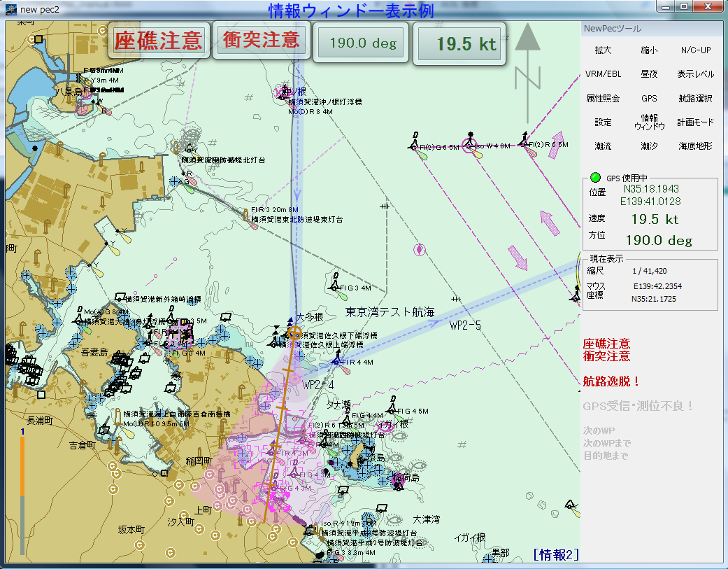Switch 昼夜 day/night display
This screenshot has height=569, width=728.
(x=648, y=74)
